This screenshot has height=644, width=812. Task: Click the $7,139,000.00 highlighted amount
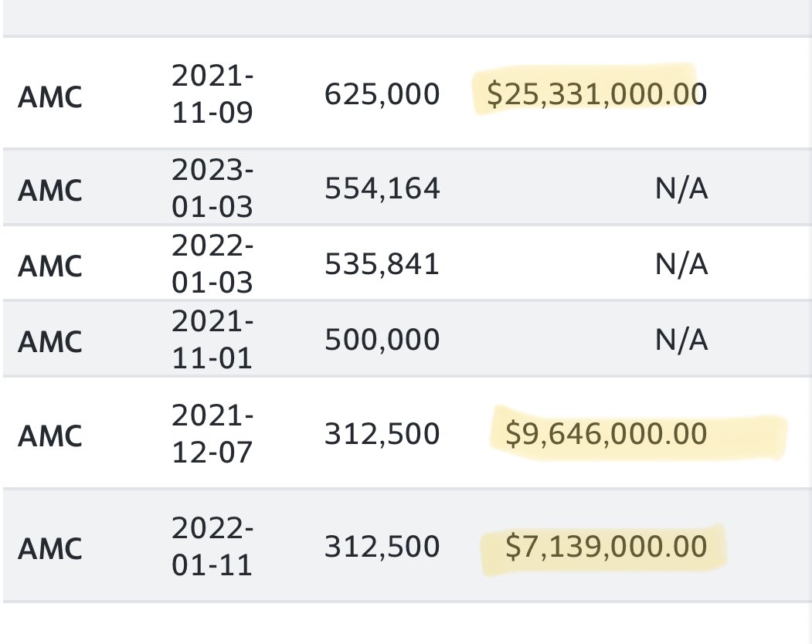pyautogui.click(x=606, y=547)
